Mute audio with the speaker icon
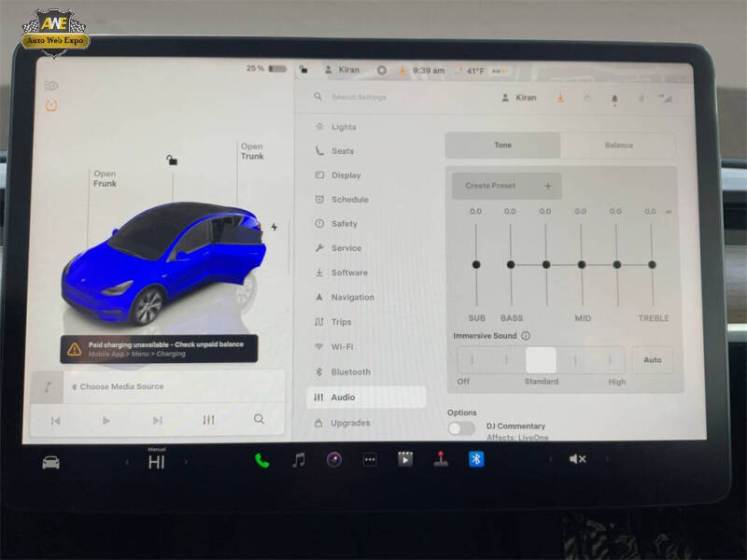Image resolution: width=747 pixels, height=560 pixels. (x=575, y=458)
